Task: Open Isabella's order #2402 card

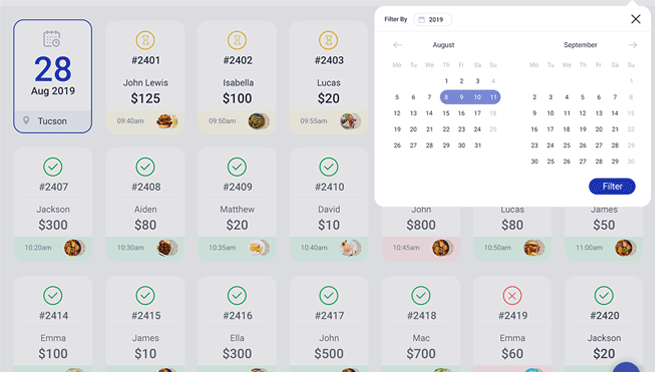Action: (x=237, y=78)
